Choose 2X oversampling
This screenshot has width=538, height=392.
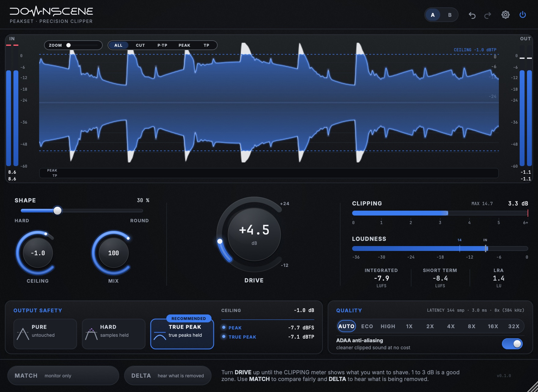coord(430,326)
